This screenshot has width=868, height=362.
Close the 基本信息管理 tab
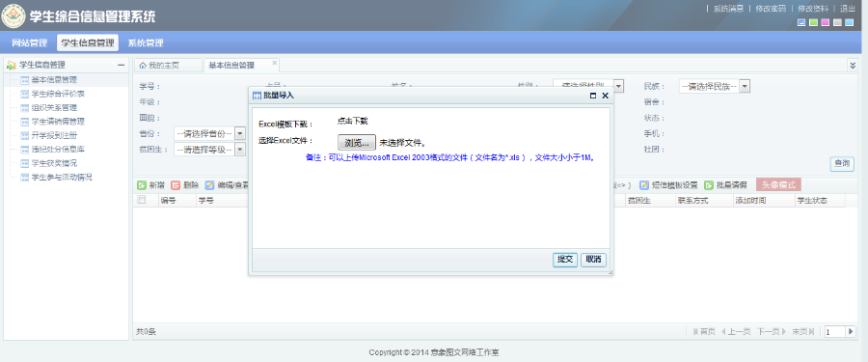click(274, 63)
